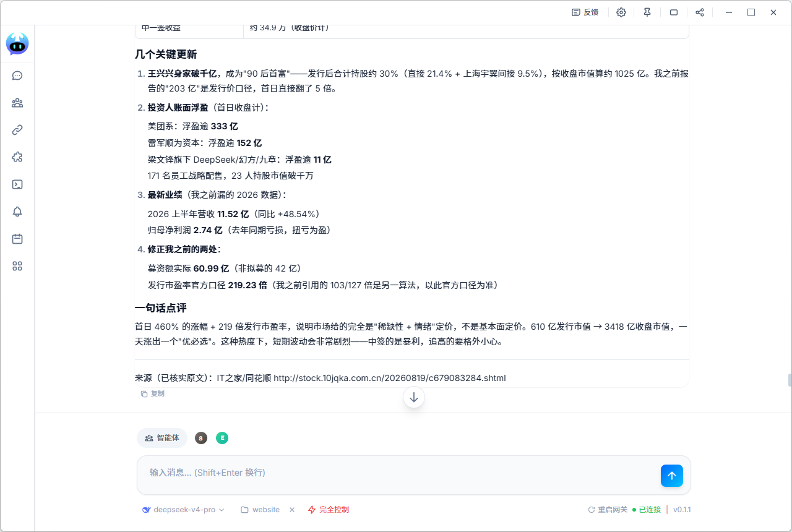Click the 募资额实际 60.99 亿 line
Image resolution: width=792 pixels, height=532 pixels.
point(225,268)
